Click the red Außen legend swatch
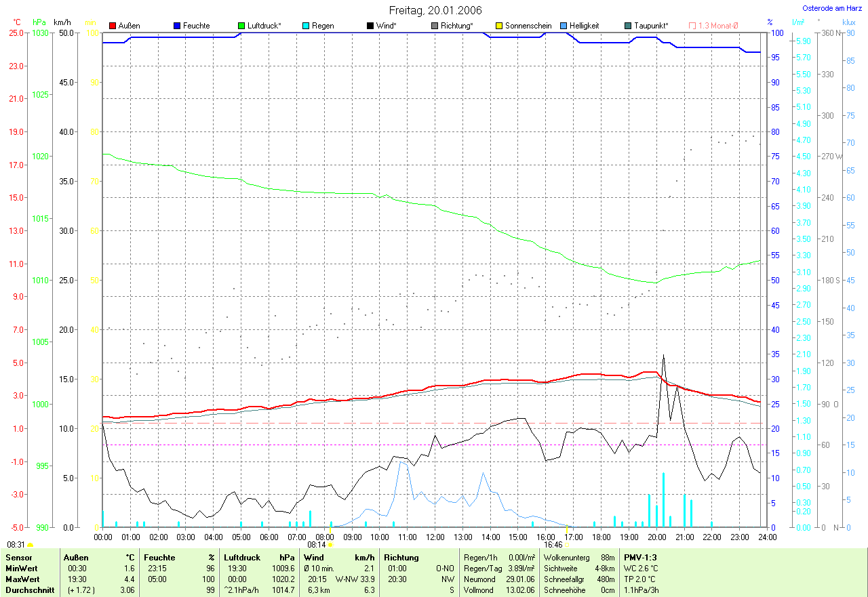 [113, 26]
